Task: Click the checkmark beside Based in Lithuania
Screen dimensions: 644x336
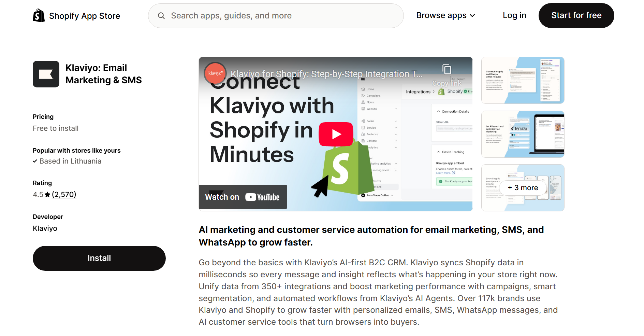Action: [x=35, y=161]
